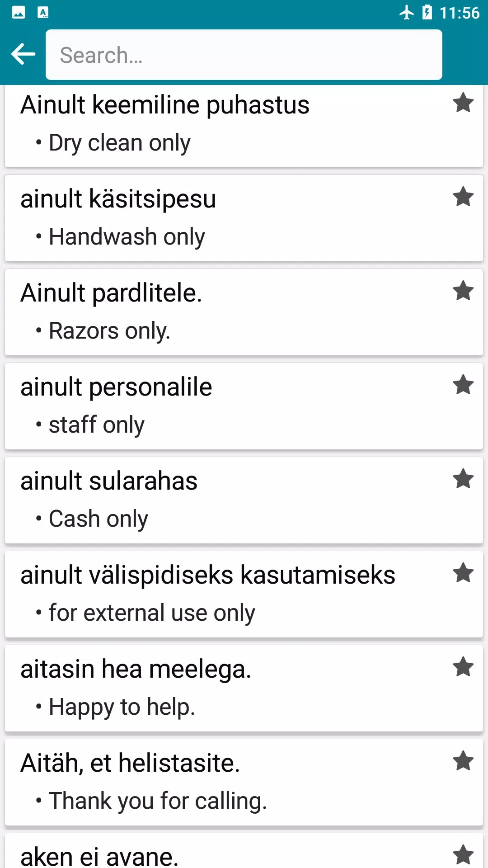The height and width of the screenshot is (868, 488).
Task: Select the 'Cash only' translation
Action: pyautogui.click(x=99, y=519)
